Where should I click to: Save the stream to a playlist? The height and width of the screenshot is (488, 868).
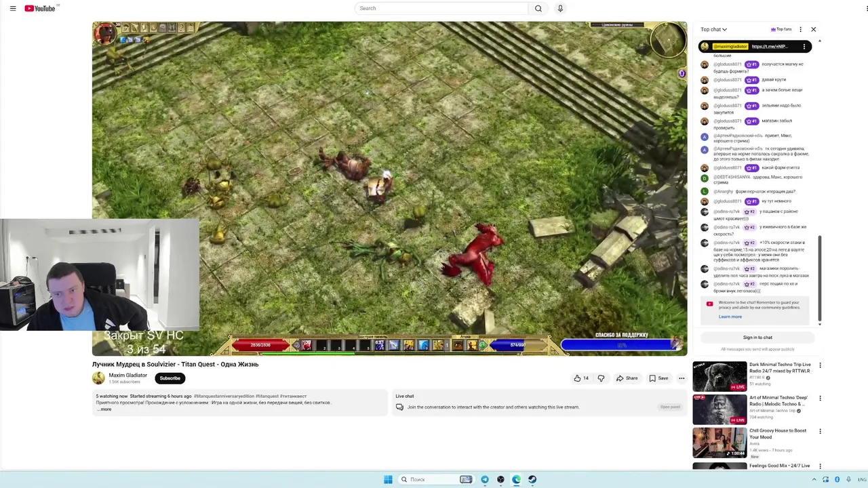[x=658, y=378]
